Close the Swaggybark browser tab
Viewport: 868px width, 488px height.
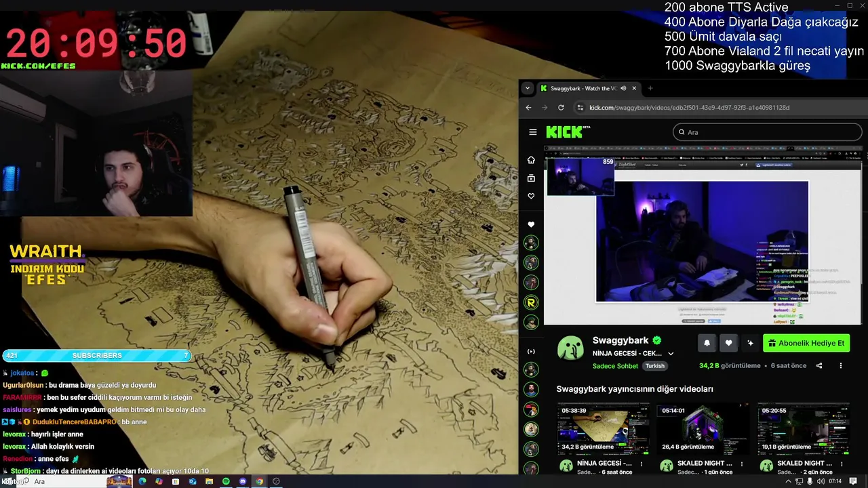634,88
